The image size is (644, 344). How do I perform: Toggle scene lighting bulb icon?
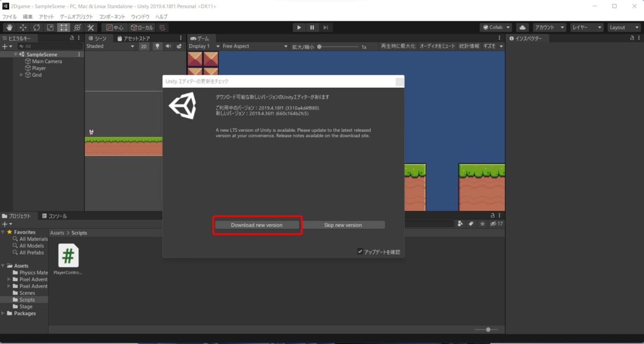coord(158,46)
